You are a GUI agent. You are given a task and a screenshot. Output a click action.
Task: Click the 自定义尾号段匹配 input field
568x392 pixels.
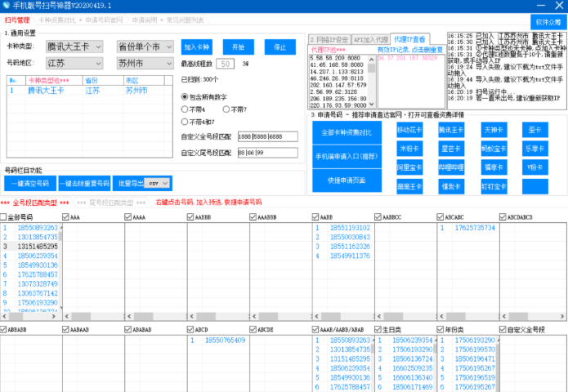tap(268, 153)
